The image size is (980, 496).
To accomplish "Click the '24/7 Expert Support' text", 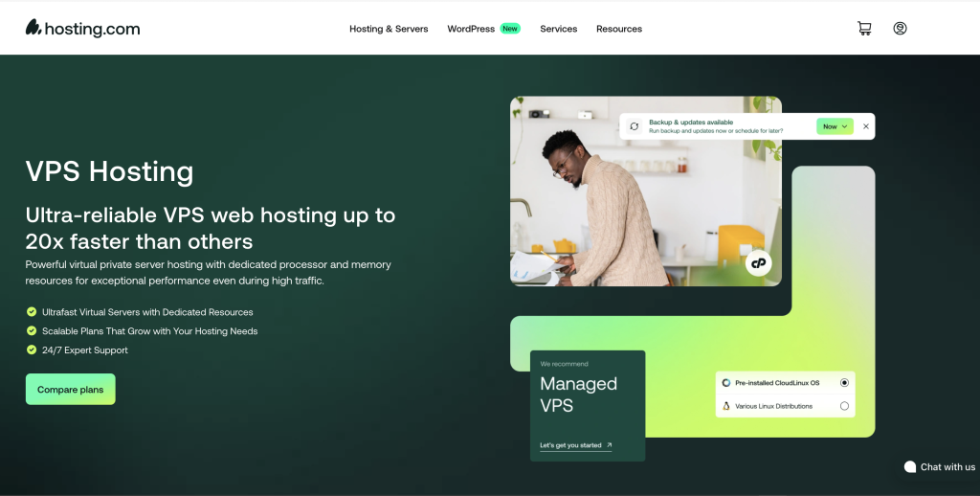I will click(x=85, y=350).
